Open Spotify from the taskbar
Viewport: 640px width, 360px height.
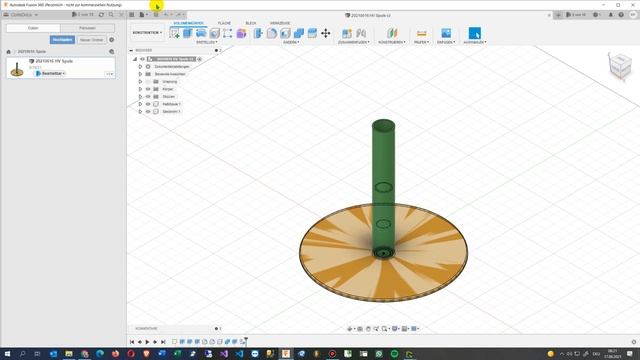coord(394,354)
